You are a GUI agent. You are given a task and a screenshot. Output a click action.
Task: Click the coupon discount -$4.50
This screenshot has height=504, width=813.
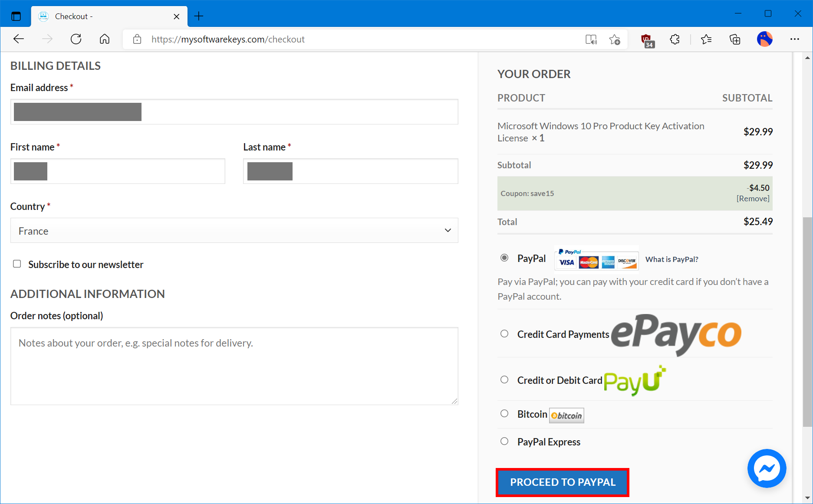758,188
